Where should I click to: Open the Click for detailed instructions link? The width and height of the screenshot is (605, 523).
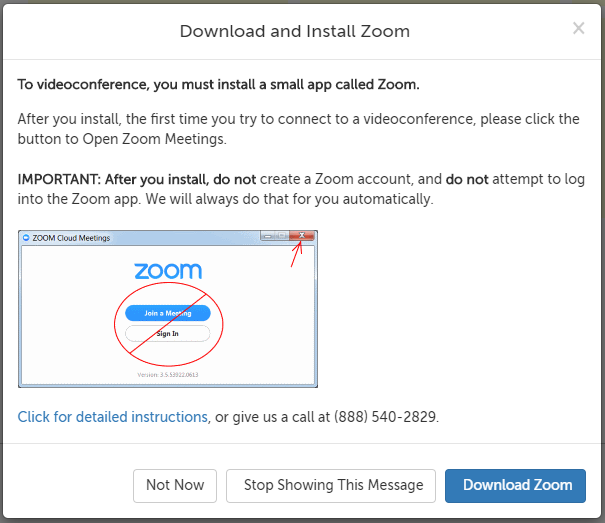coord(112,416)
